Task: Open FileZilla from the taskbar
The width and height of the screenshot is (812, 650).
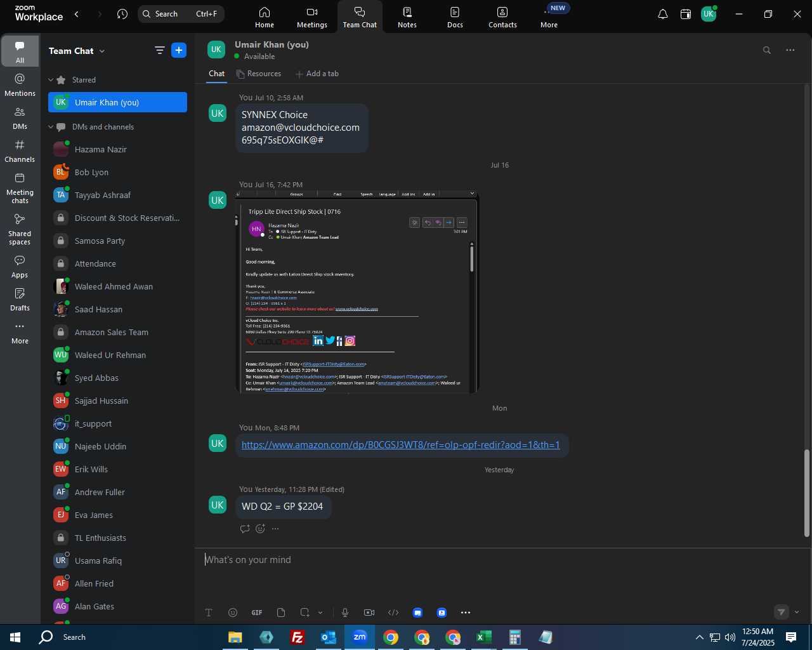Action: click(x=298, y=637)
